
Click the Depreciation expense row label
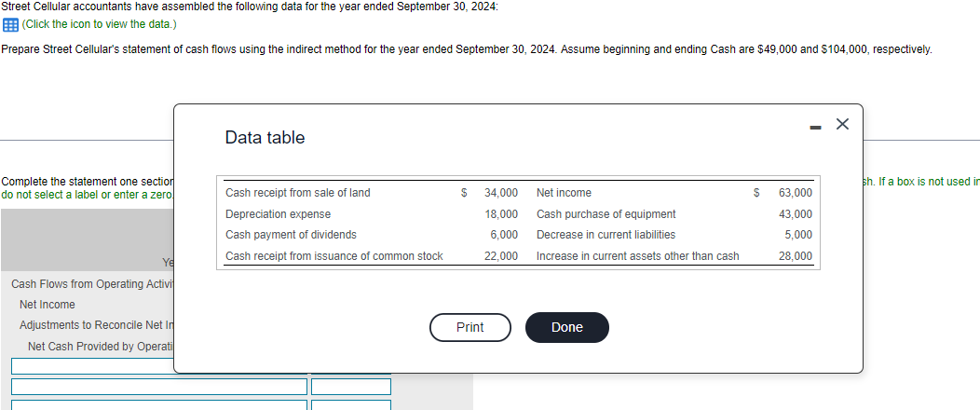(x=278, y=214)
